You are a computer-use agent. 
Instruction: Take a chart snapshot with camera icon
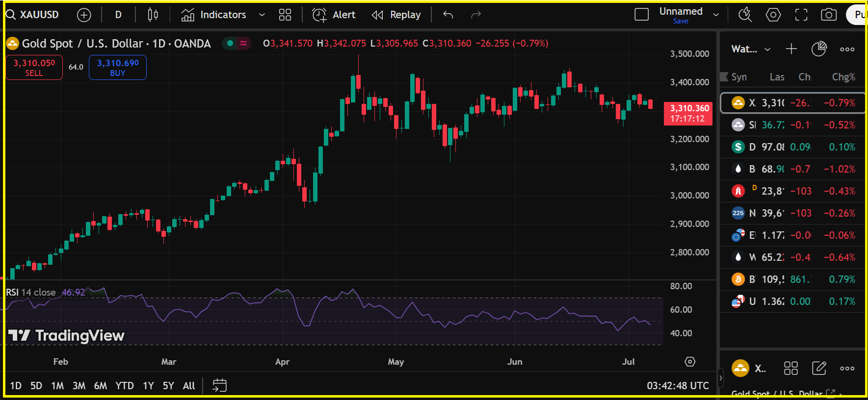[829, 15]
